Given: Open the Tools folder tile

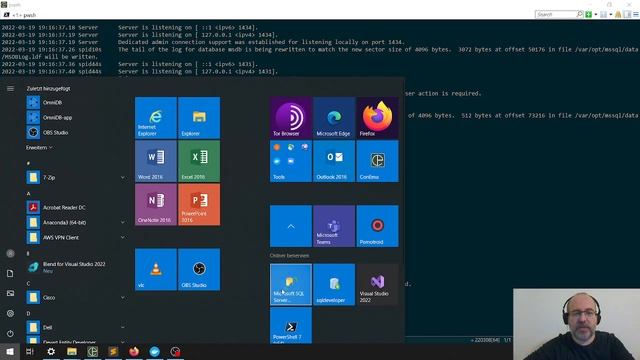Looking at the screenshot, I should [x=291, y=161].
